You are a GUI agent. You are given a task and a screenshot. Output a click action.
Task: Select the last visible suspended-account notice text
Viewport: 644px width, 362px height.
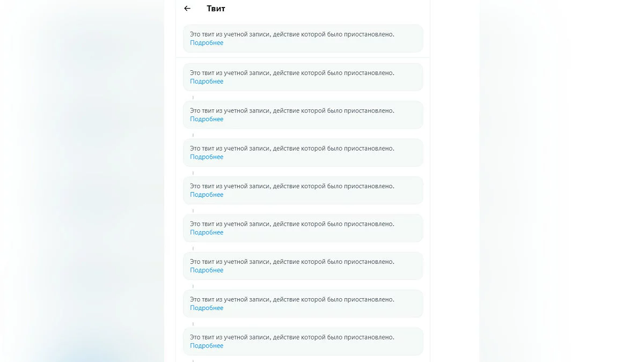292,337
